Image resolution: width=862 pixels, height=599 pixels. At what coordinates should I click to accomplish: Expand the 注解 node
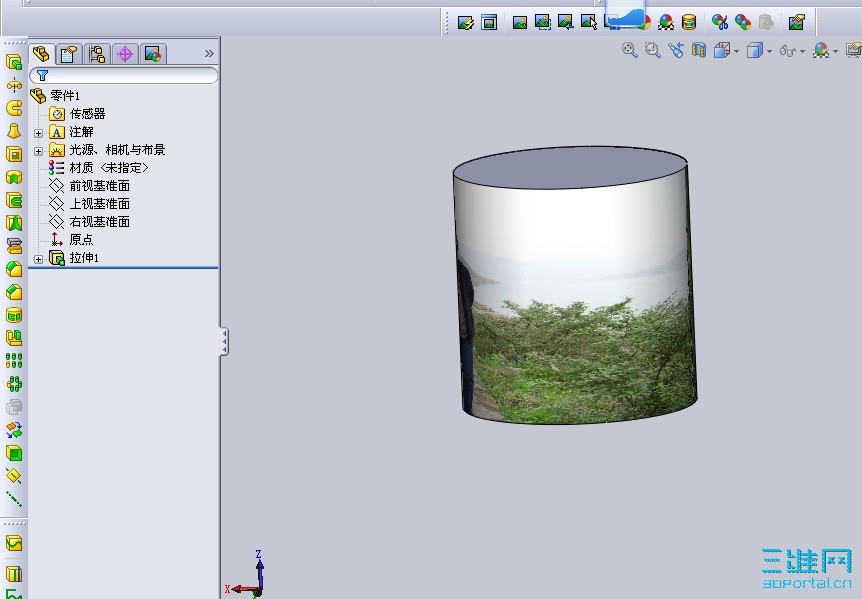38,133
